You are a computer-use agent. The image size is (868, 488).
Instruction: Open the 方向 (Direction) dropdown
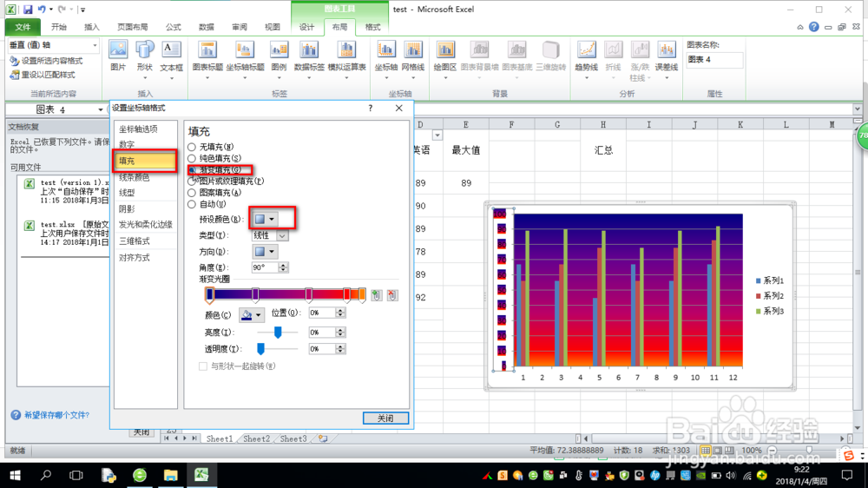(x=265, y=252)
